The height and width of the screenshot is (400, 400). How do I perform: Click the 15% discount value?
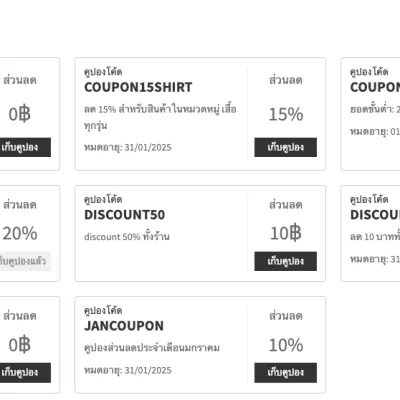(286, 114)
